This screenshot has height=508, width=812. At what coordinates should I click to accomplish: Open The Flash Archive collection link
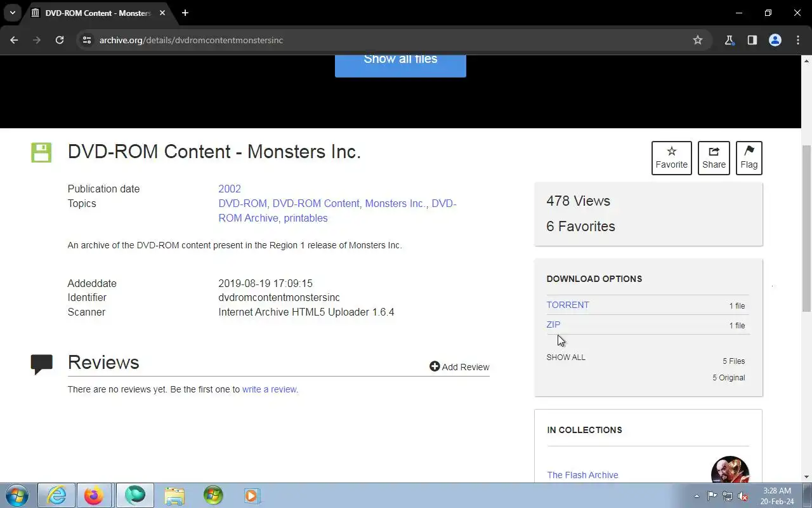coord(582,475)
